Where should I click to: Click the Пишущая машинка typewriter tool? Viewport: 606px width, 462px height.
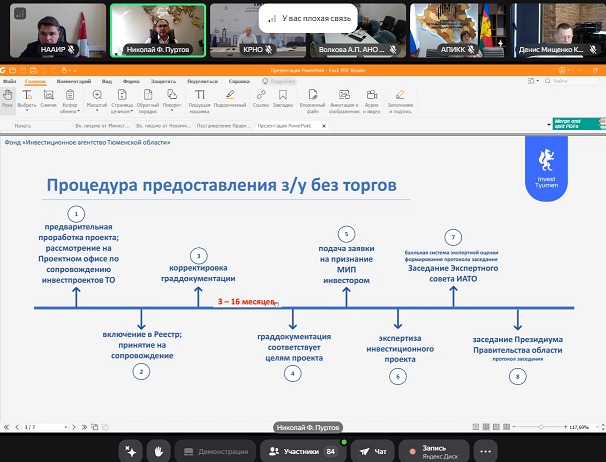(199, 97)
